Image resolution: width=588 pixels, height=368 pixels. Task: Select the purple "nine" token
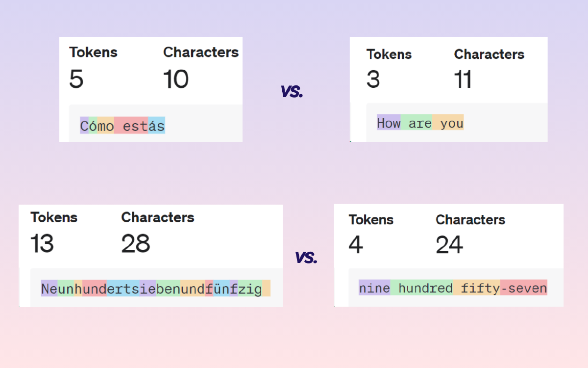pyautogui.click(x=374, y=288)
